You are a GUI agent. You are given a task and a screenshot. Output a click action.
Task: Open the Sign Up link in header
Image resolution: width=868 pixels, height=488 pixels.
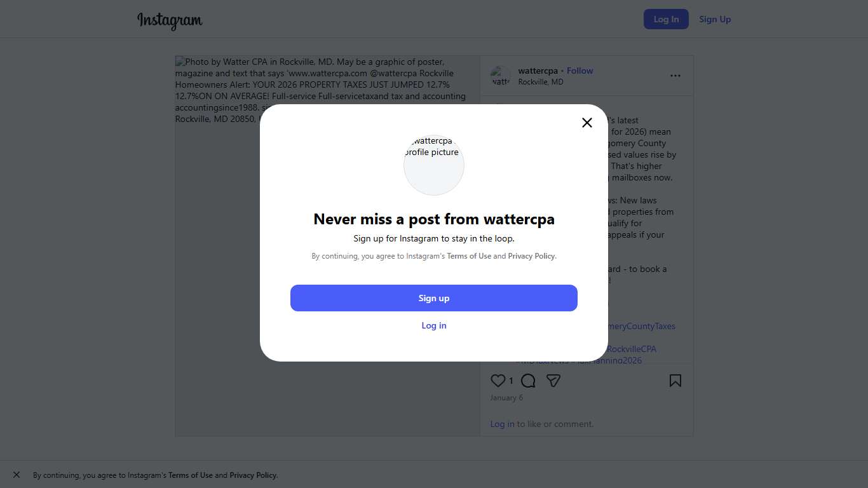pos(715,19)
